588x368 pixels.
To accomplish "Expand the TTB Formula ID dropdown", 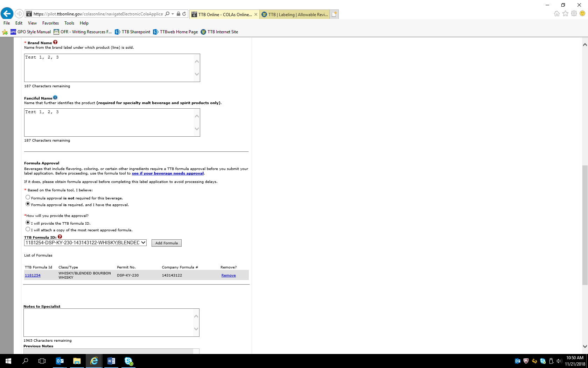I will (143, 243).
